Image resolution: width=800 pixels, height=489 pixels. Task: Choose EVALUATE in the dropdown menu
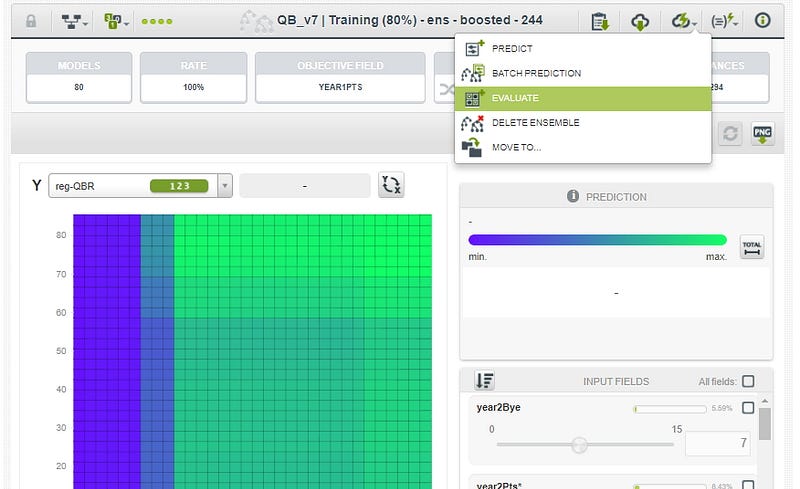point(583,98)
